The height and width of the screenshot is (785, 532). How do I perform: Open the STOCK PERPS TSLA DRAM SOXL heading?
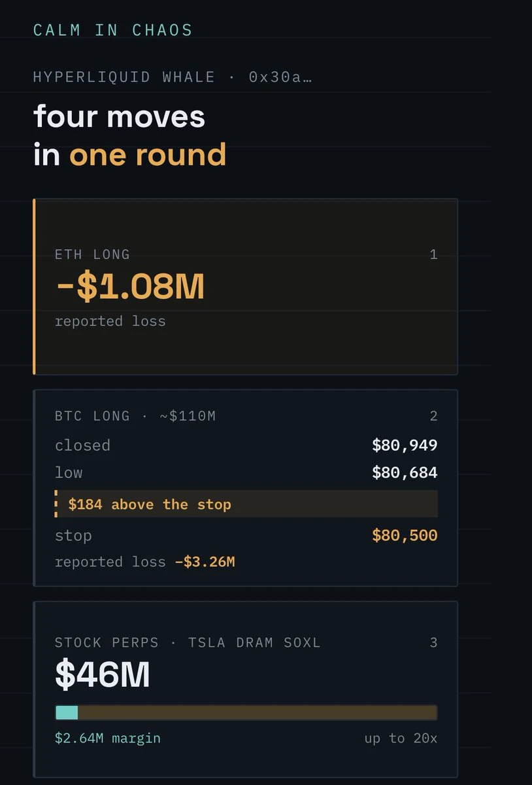[188, 642]
